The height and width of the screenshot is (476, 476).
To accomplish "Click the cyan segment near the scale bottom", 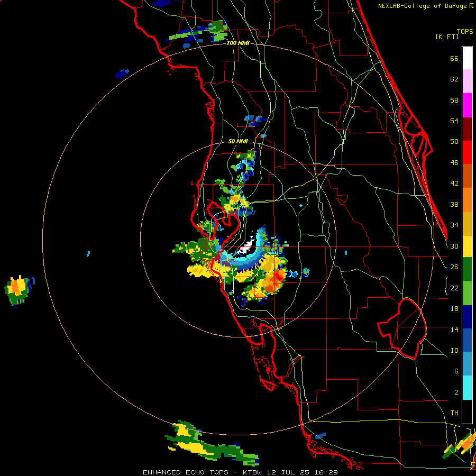I will 467,388.
